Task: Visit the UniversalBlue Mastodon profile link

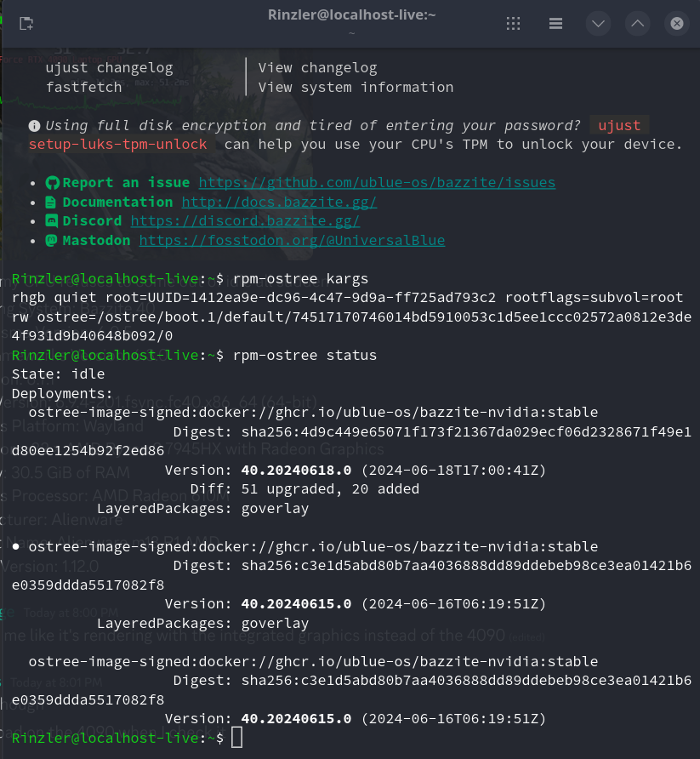Action: pos(293,241)
